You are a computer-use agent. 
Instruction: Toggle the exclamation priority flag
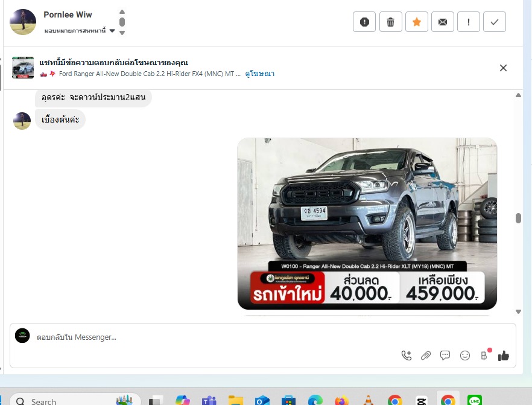469,22
